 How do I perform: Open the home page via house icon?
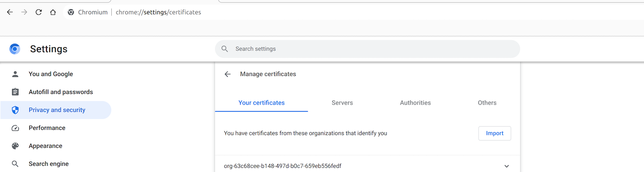click(53, 12)
